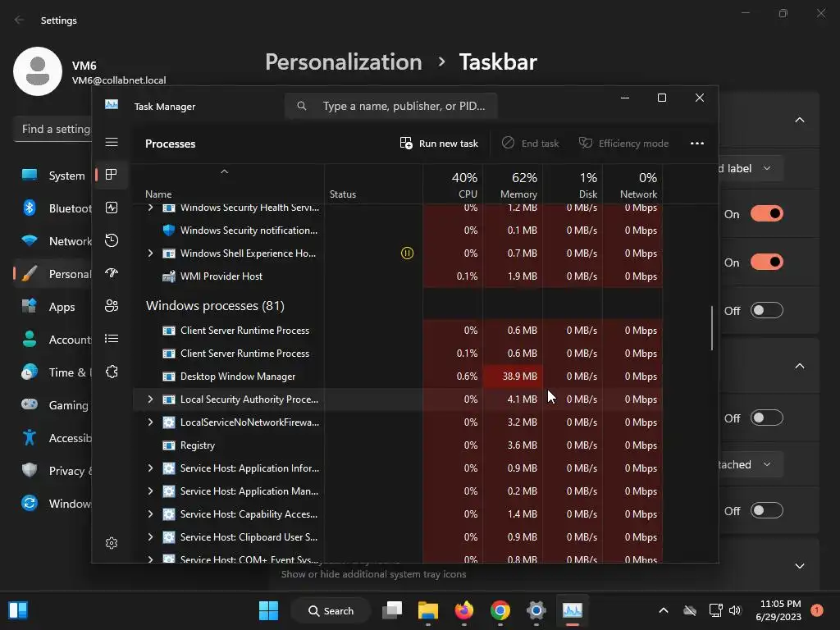Expand Local Security Authority Process row
Viewport: 840px width, 630px height.
point(151,399)
